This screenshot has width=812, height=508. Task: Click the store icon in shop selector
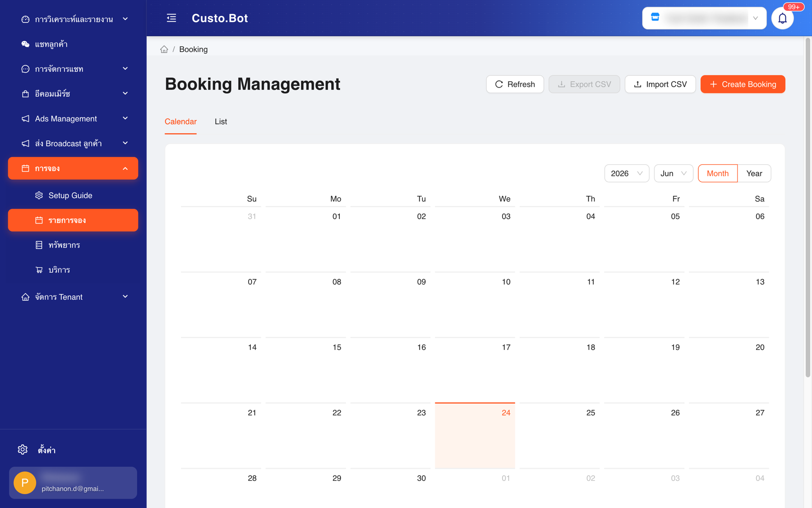tap(655, 18)
